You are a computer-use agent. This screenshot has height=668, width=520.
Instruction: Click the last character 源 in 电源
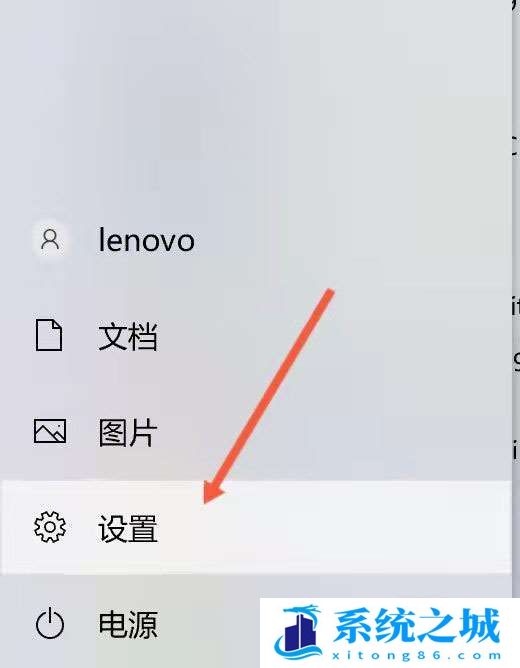point(143,624)
